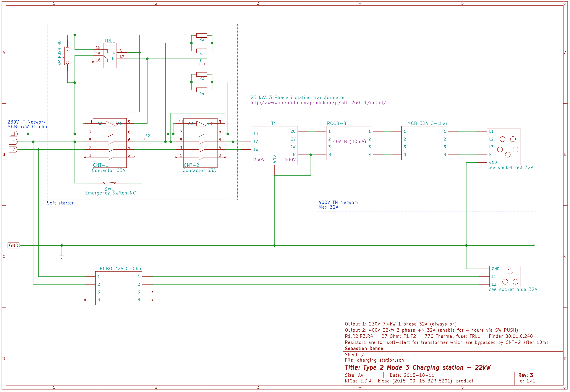Click the '400V' label in T1
Viewport: 570px width, 392px height.
click(x=290, y=160)
